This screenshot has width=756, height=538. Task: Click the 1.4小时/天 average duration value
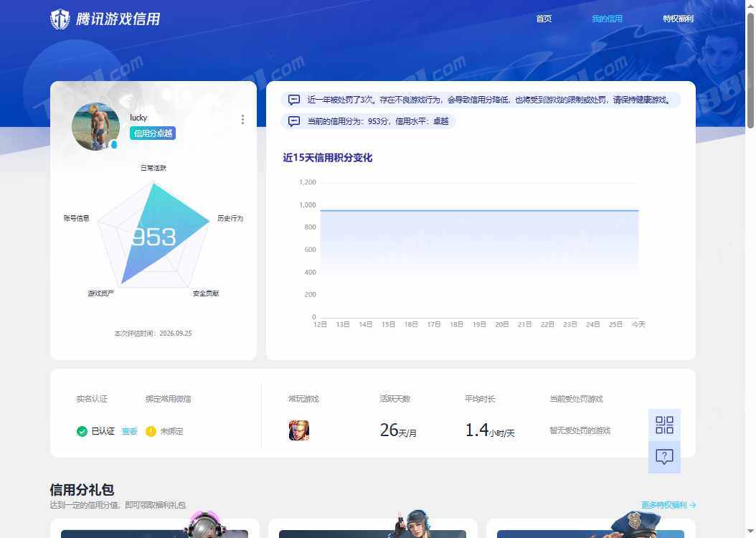489,430
